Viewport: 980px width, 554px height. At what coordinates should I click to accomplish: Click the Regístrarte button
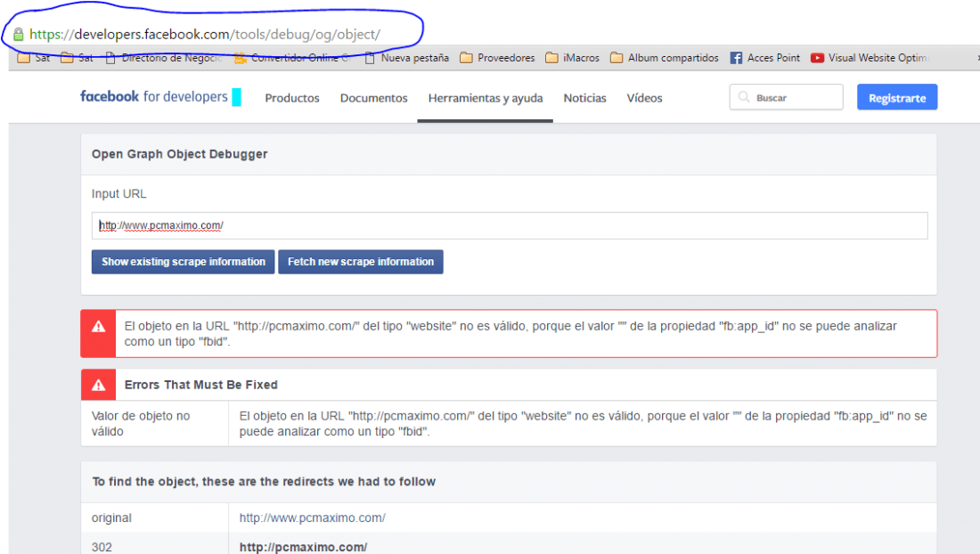point(897,97)
